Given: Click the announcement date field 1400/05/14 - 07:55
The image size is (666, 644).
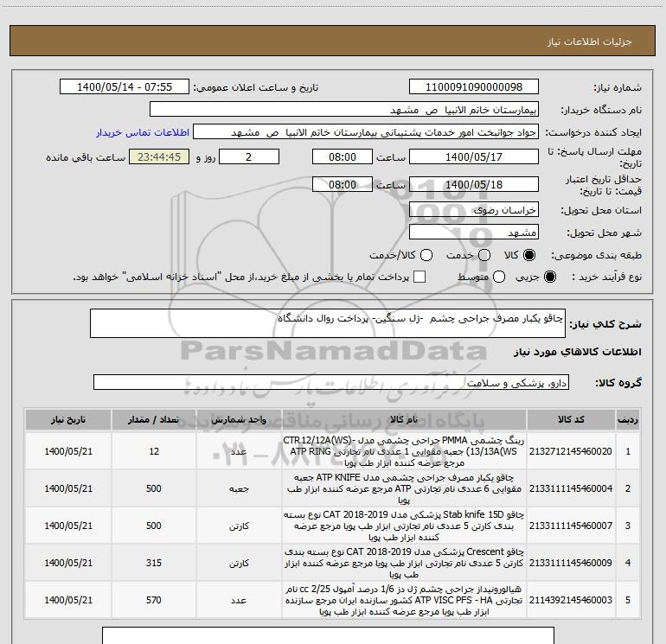Looking at the screenshot, I should coord(125,87).
